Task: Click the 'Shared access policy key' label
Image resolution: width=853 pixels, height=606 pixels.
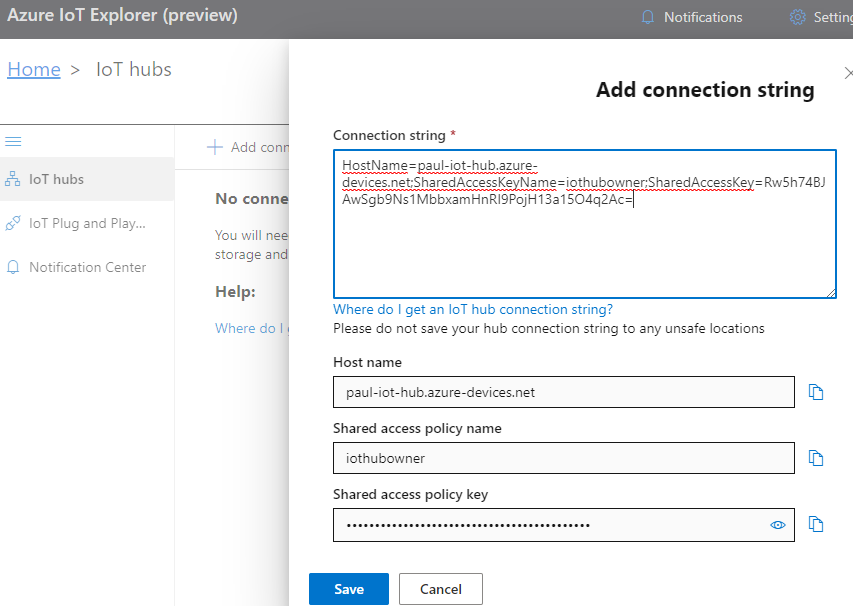Action: click(410, 494)
